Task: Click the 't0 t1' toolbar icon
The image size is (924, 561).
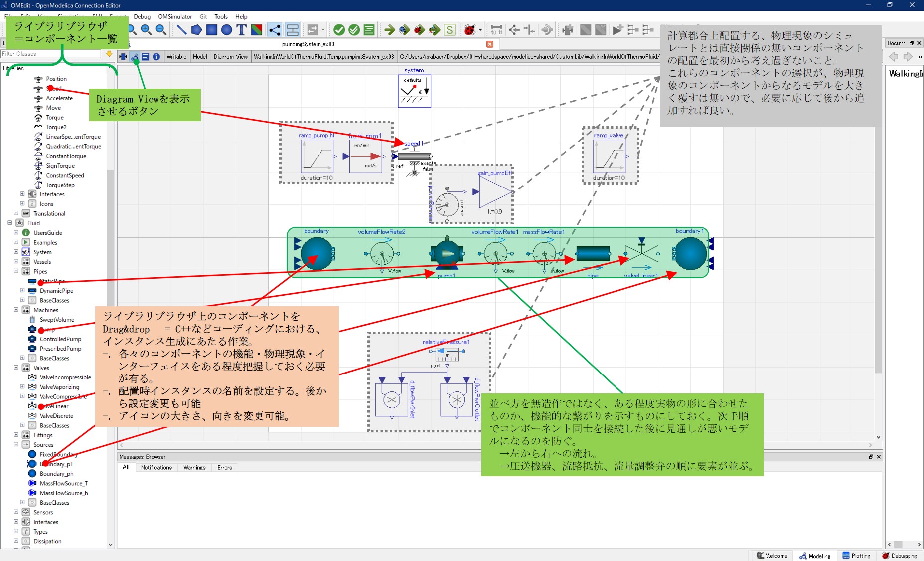Action: click(x=497, y=30)
